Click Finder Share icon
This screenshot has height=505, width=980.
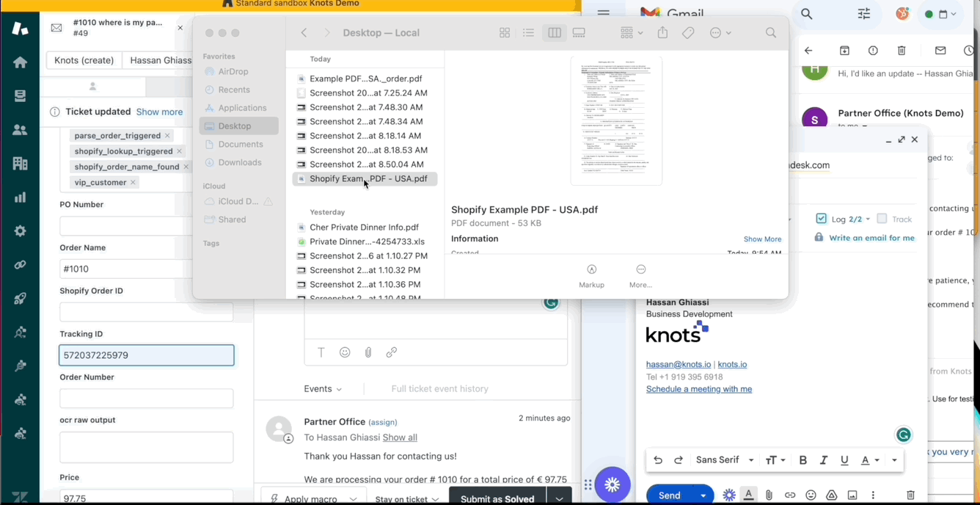[x=663, y=32]
